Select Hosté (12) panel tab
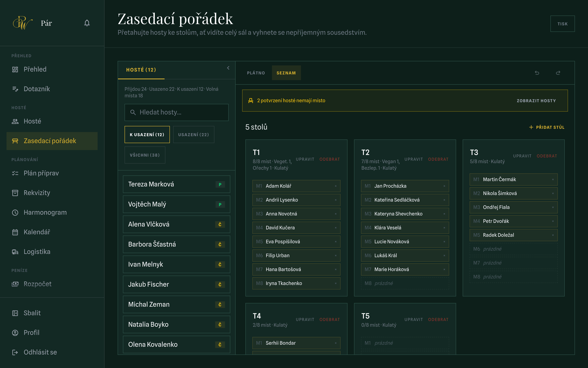The width and height of the screenshot is (588, 368). [x=141, y=70]
